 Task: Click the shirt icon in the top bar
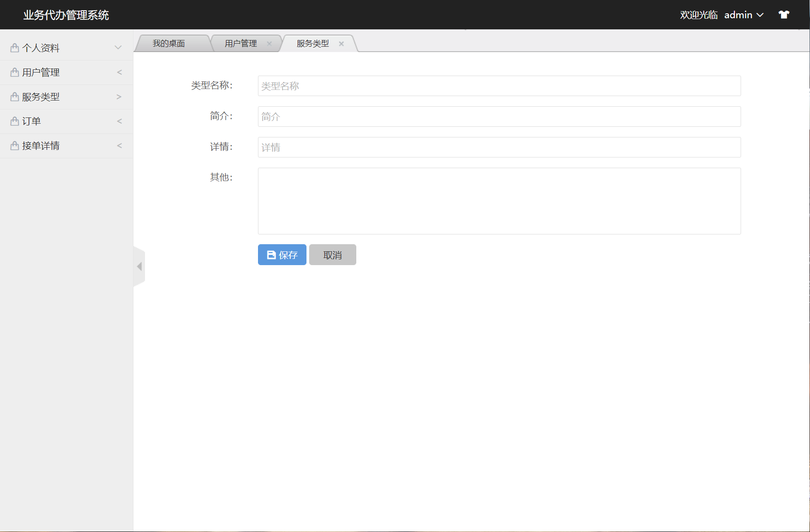point(784,14)
